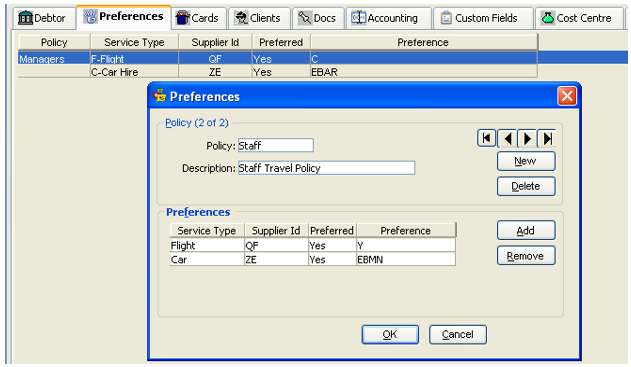Click the Y preference cell in Flight row

click(x=406, y=245)
